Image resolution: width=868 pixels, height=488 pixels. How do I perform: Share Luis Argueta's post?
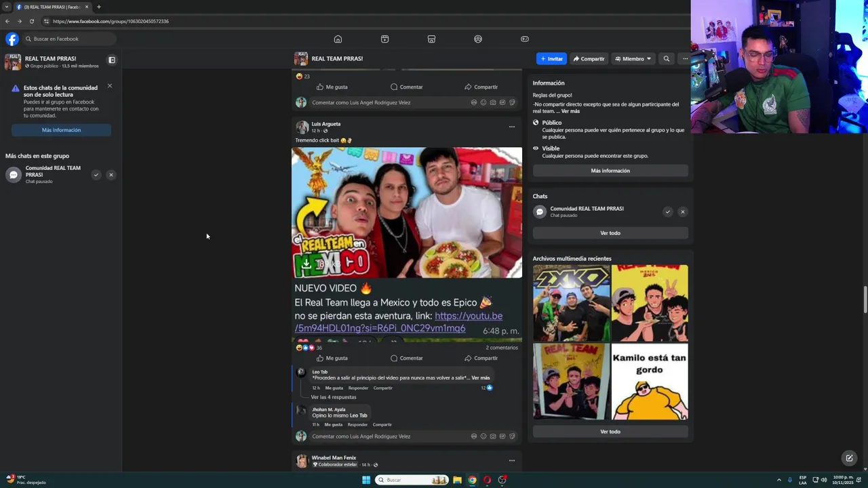point(481,358)
